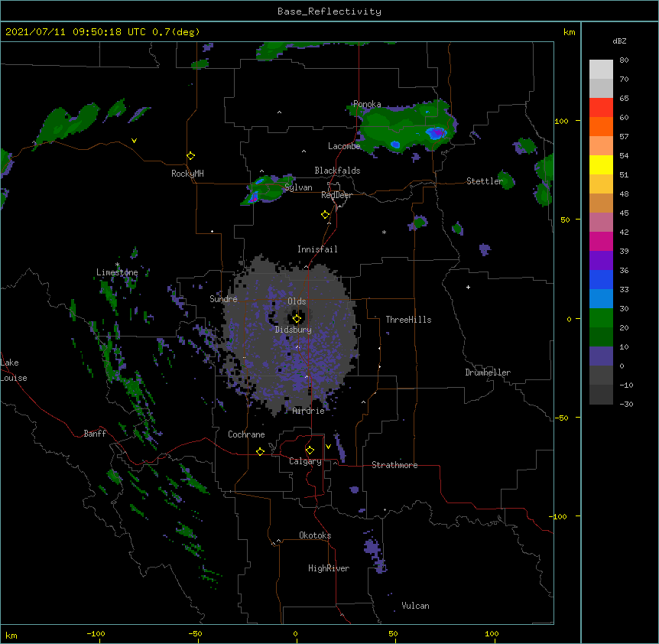Select the Cochrane label
The height and width of the screenshot is (644, 659).
tap(246, 434)
